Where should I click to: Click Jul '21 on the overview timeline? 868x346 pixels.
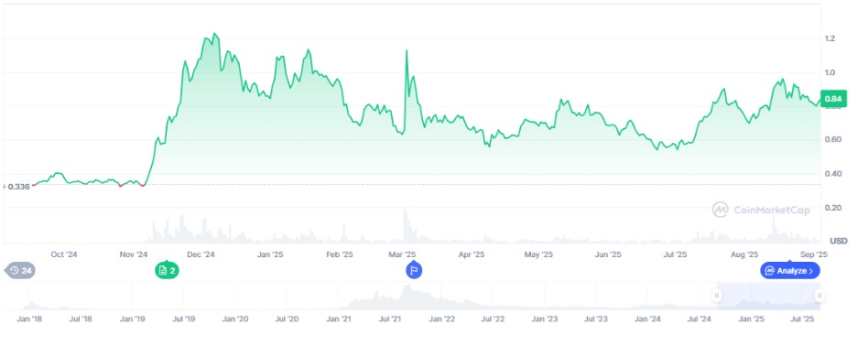coord(390,319)
